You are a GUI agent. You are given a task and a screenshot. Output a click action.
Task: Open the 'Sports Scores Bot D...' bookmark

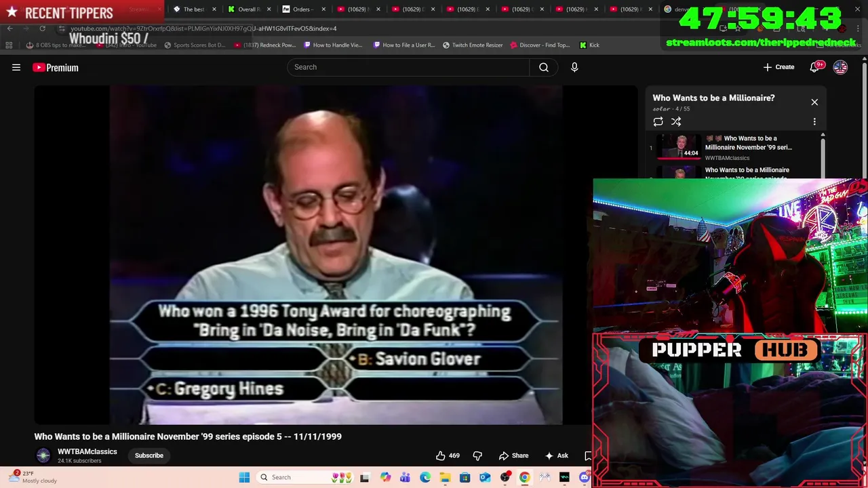(x=195, y=45)
